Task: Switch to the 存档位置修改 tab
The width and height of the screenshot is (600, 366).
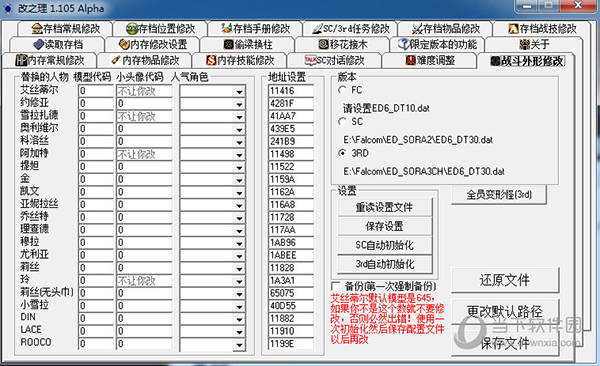Action: [160, 28]
